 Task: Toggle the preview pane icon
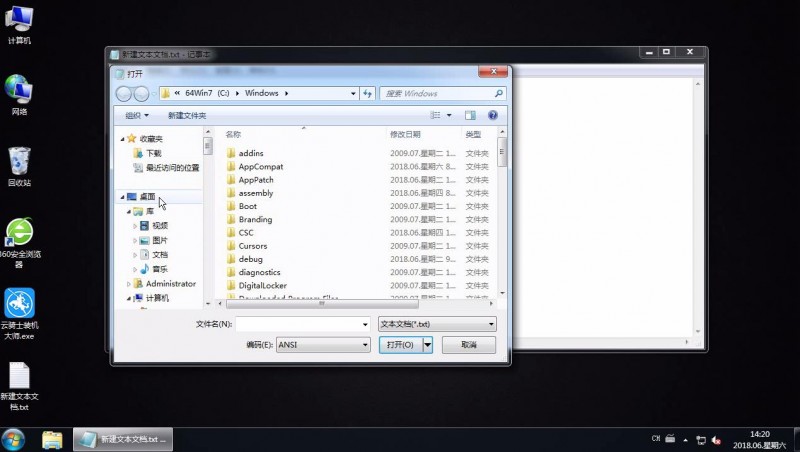click(x=470, y=115)
